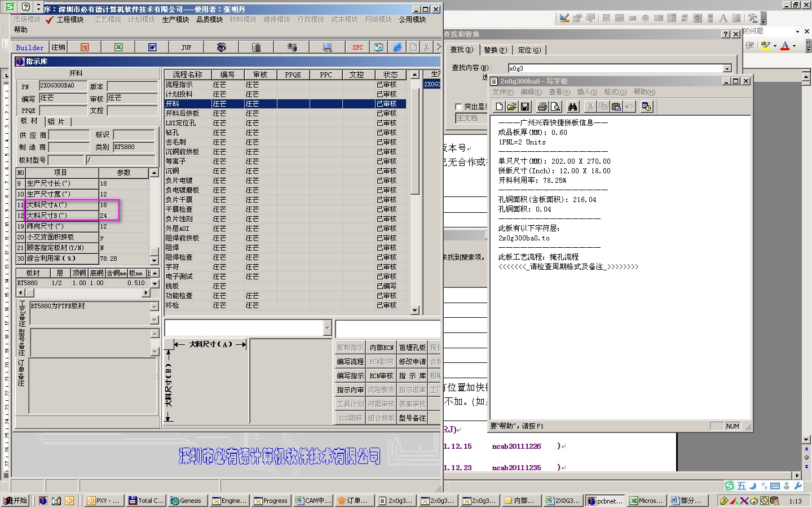This screenshot has height=508, width=812.
Task: Open the More Controls hammer icon in Word
Action: click(x=753, y=19)
